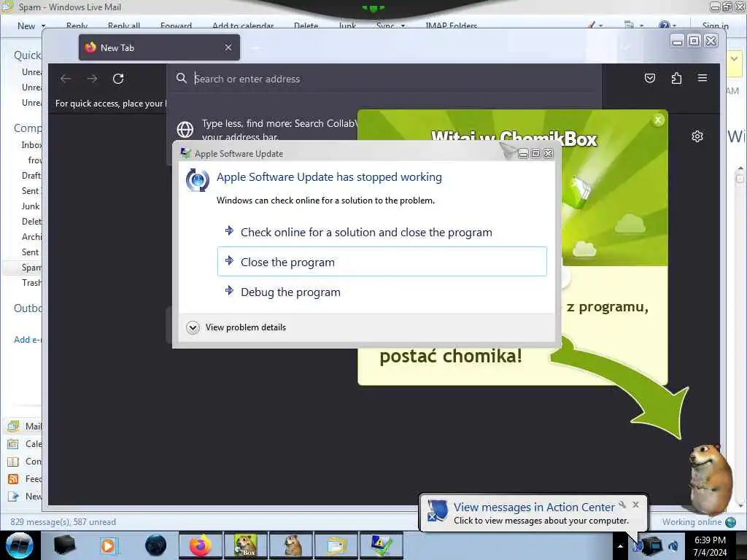Click the ChomikBox taskbar button
The image size is (747, 560).
pos(247,545)
